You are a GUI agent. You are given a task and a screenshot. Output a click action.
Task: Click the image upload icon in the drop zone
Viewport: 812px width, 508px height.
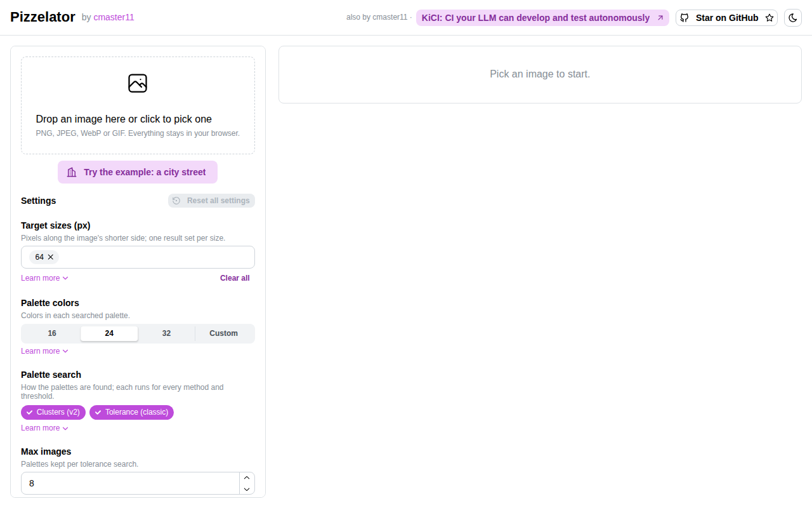[138, 83]
